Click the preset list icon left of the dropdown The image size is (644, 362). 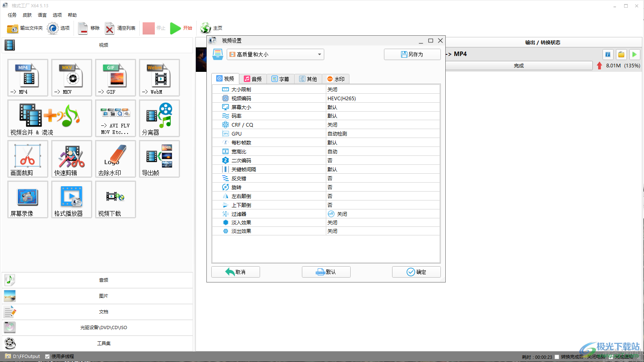click(x=218, y=54)
